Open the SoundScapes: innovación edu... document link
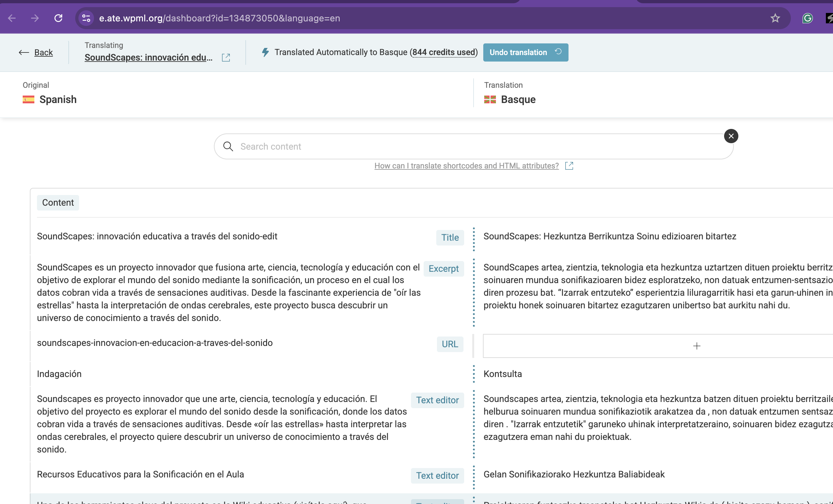 [149, 57]
